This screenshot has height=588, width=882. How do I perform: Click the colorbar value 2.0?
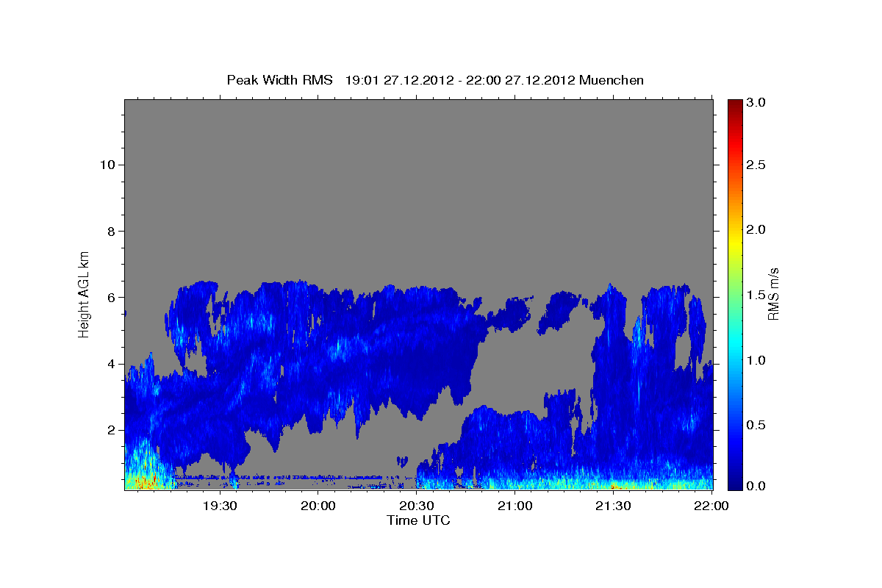click(756, 229)
